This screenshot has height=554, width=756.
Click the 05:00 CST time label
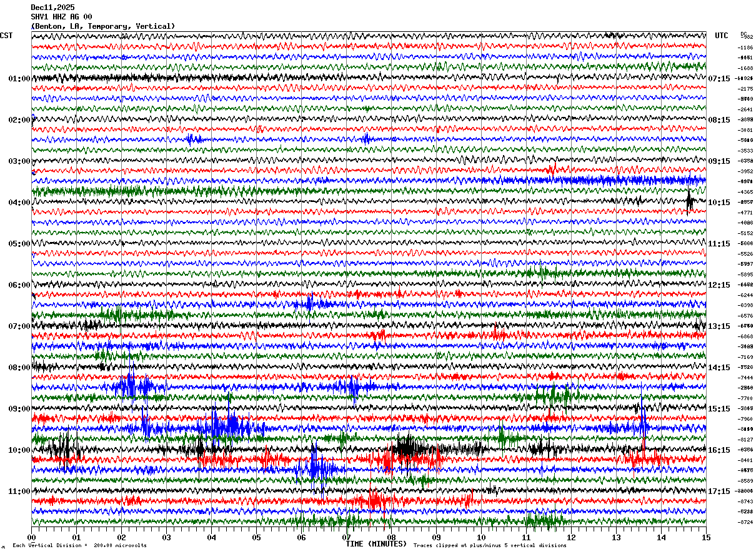19,244
